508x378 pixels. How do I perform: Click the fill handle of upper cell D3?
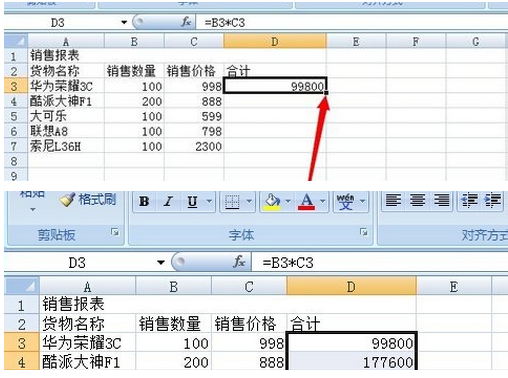click(326, 93)
